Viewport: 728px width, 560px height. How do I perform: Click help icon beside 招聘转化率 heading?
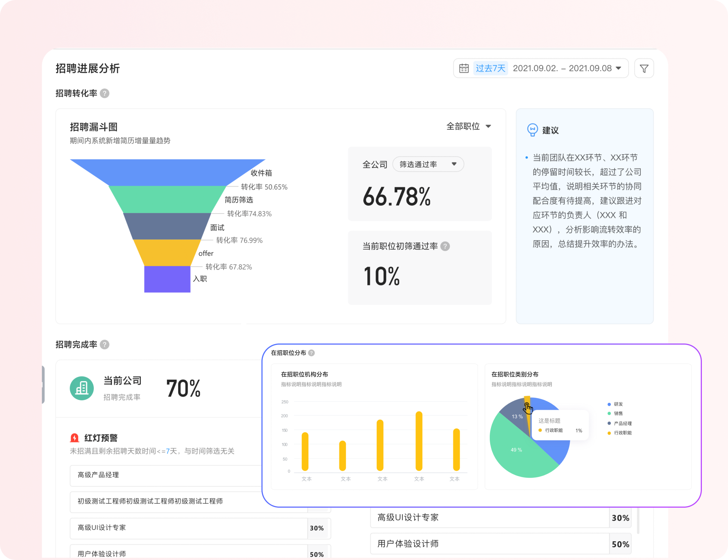(105, 93)
